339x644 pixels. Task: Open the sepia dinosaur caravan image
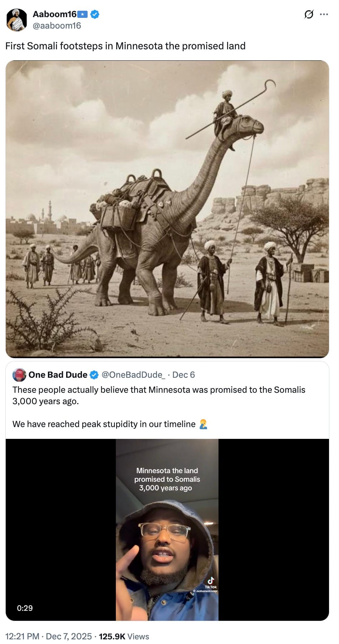pyautogui.click(x=167, y=209)
